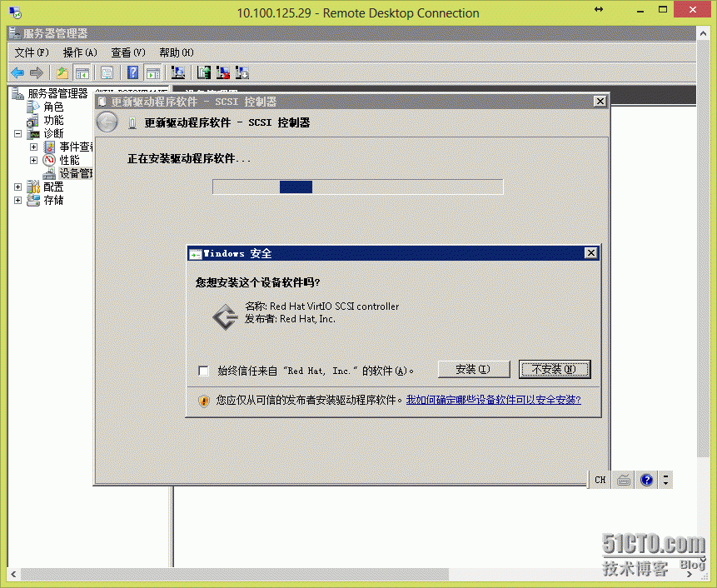This screenshot has height=588, width=717.
Task: Select the 功能 tree item
Action: 53,120
